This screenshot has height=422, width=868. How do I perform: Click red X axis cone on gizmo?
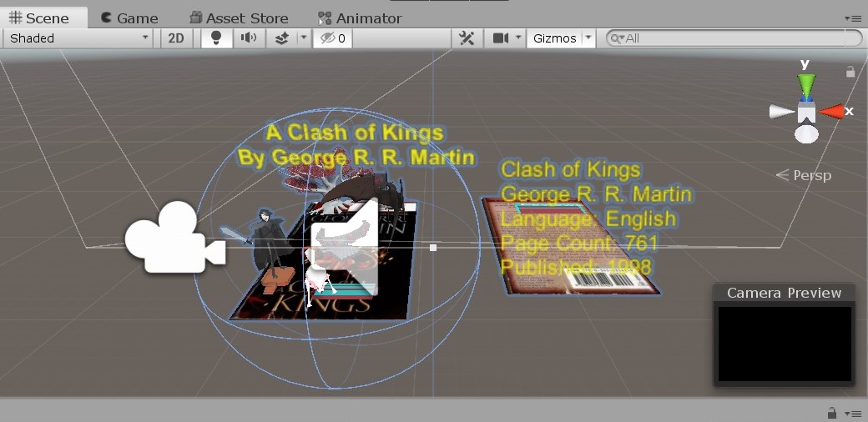[x=831, y=112]
